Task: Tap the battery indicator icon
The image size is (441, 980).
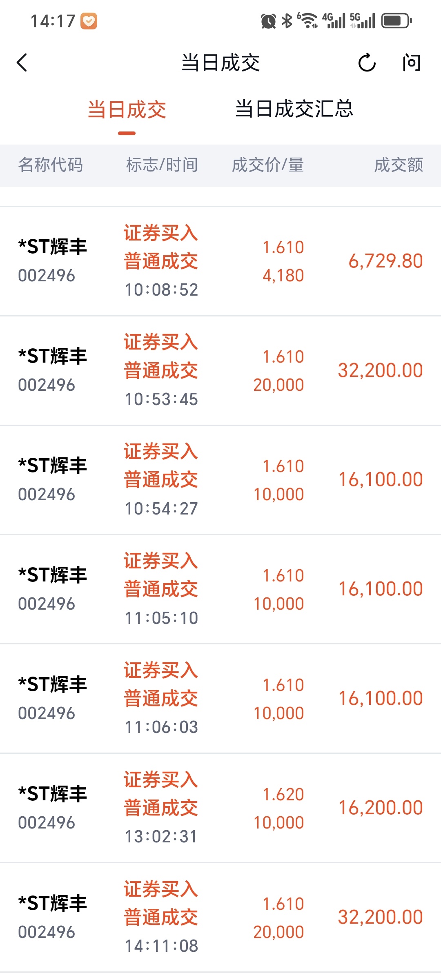Action: (396, 21)
